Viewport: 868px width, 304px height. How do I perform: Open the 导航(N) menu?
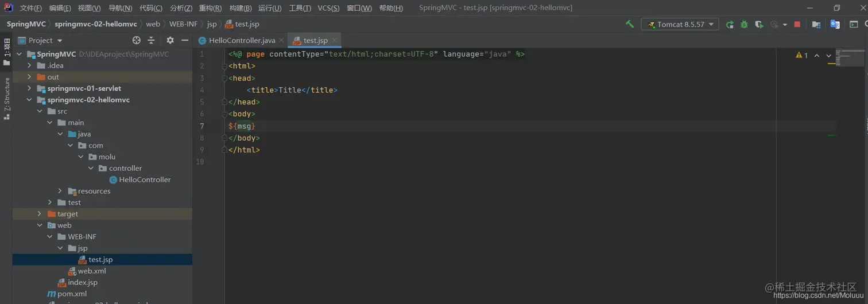pyautogui.click(x=120, y=8)
